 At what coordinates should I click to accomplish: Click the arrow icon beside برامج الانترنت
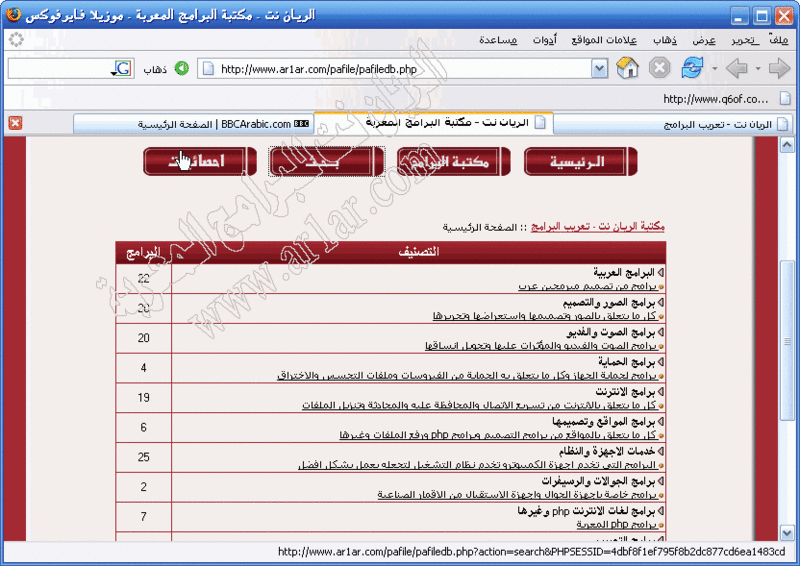tap(661, 392)
